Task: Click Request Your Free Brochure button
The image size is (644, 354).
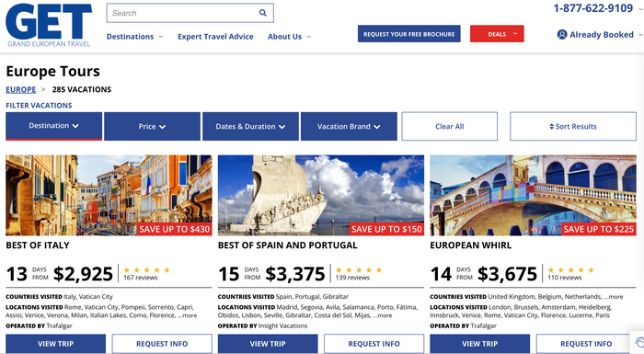Action: coord(409,34)
